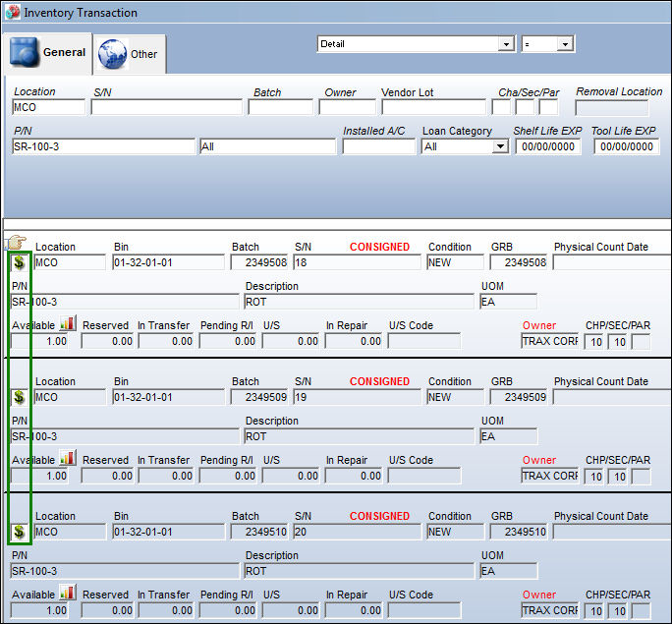Click the CONSIGNED label for S/N 20
The image size is (672, 624).
pos(379,516)
